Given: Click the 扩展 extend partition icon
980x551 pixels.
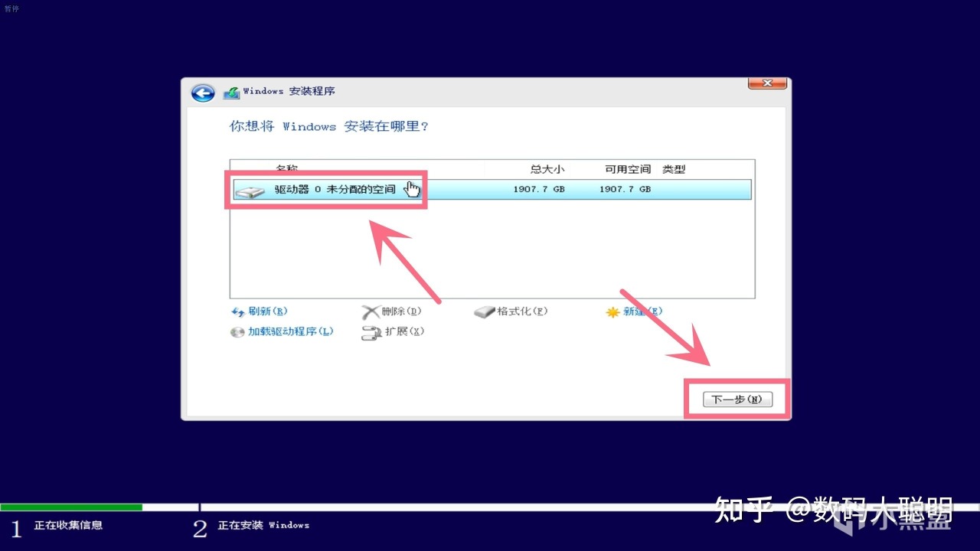Looking at the screenshot, I should click(x=371, y=332).
